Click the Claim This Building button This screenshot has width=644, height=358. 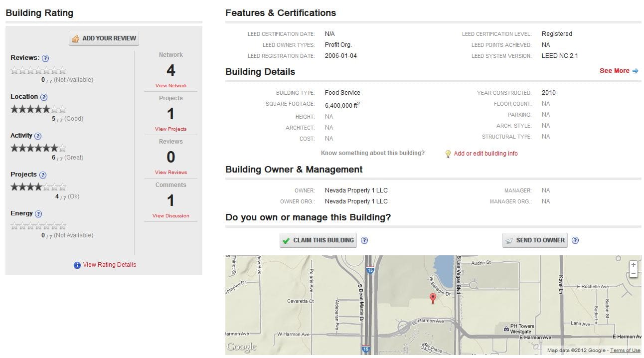click(x=318, y=240)
